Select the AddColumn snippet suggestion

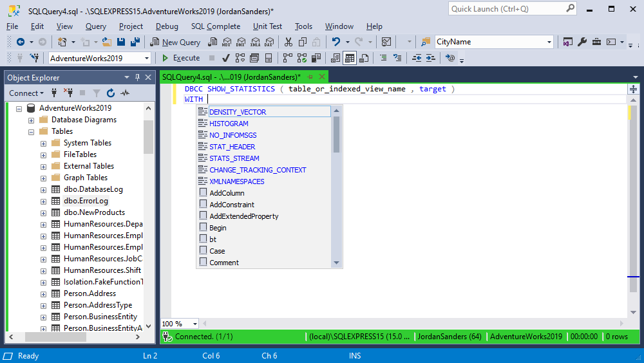coord(227,193)
